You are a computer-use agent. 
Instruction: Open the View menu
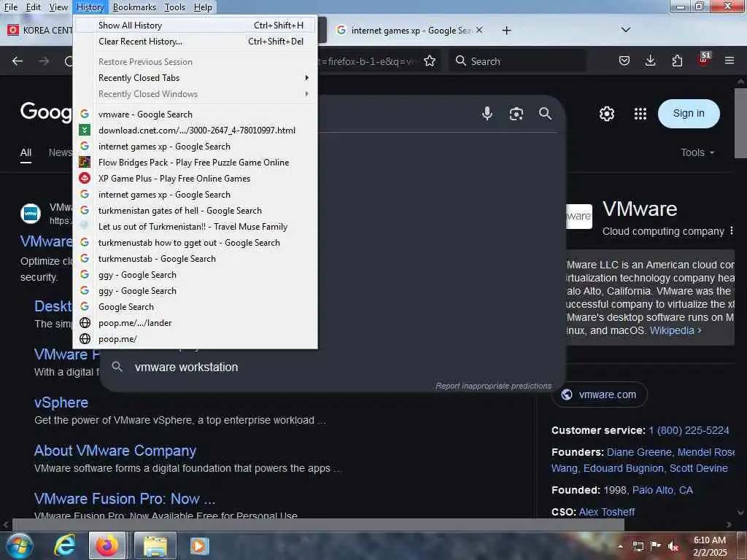(58, 7)
